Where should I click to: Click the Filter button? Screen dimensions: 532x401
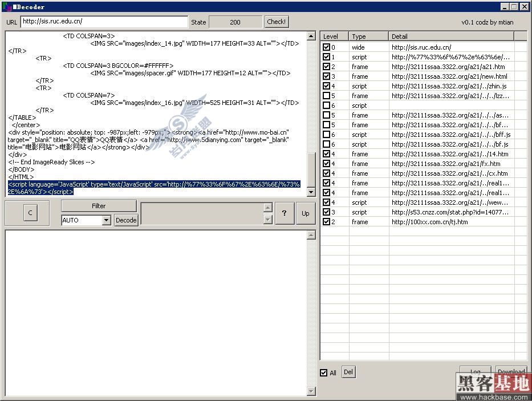pyautogui.click(x=99, y=206)
